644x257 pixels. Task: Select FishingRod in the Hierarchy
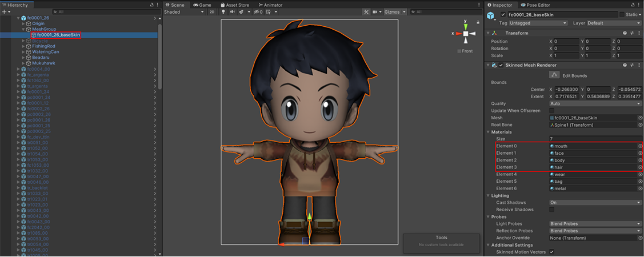(x=43, y=46)
